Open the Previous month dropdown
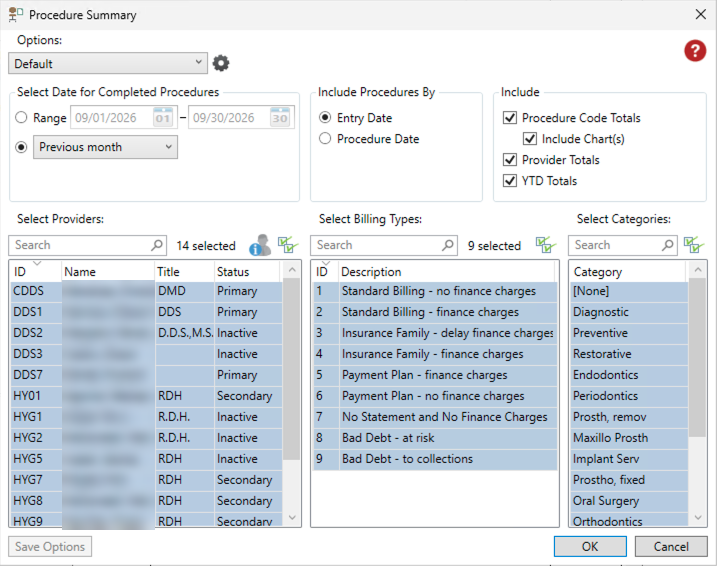The width and height of the screenshot is (717, 566). pos(105,147)
